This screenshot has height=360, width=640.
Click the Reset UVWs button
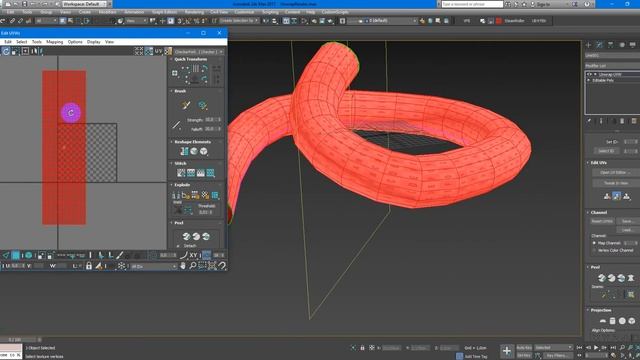point(602,221)
